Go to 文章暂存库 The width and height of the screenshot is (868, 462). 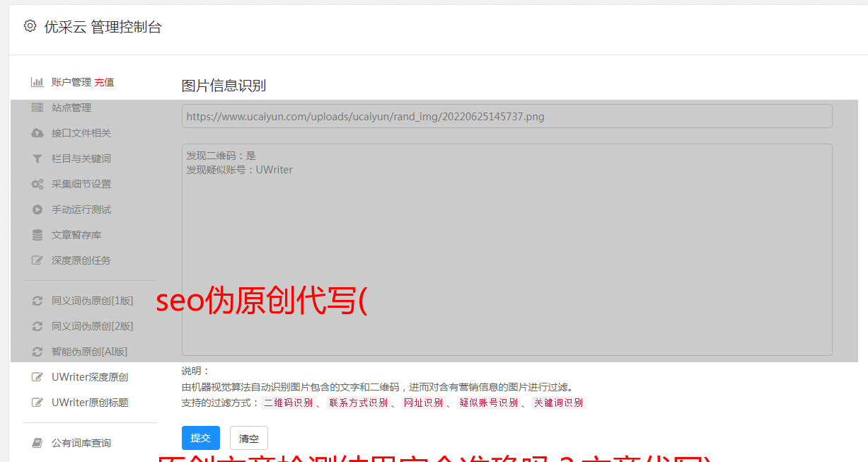click(76, 235)
